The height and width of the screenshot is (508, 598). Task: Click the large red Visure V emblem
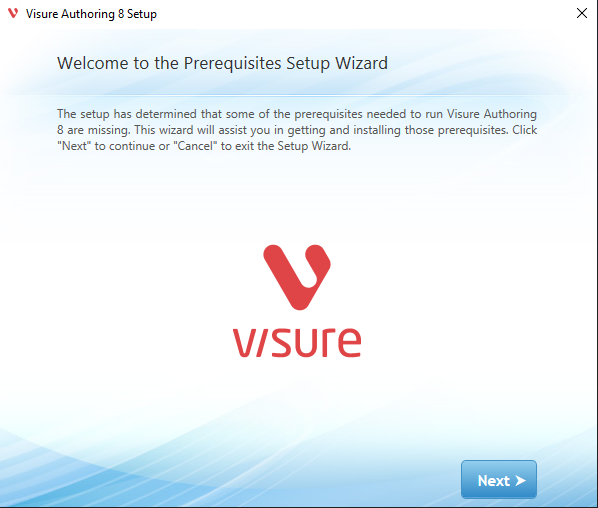pos(297,277)
